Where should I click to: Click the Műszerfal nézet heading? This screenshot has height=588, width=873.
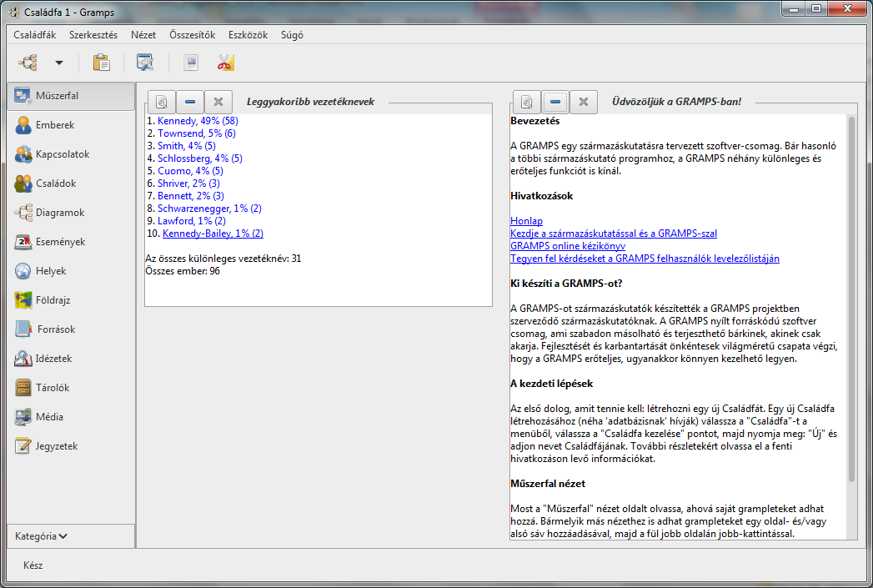[x=548, y=484]
